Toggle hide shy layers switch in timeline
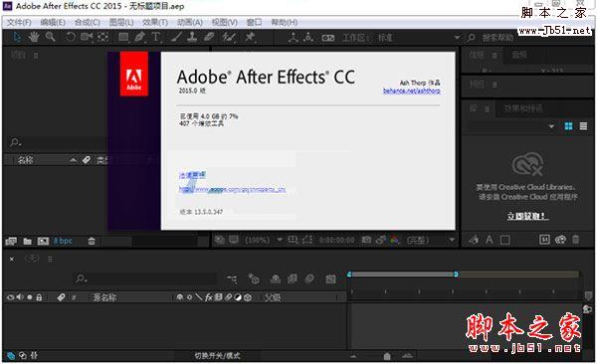The image size is (597, 364). tap(276, 279)
